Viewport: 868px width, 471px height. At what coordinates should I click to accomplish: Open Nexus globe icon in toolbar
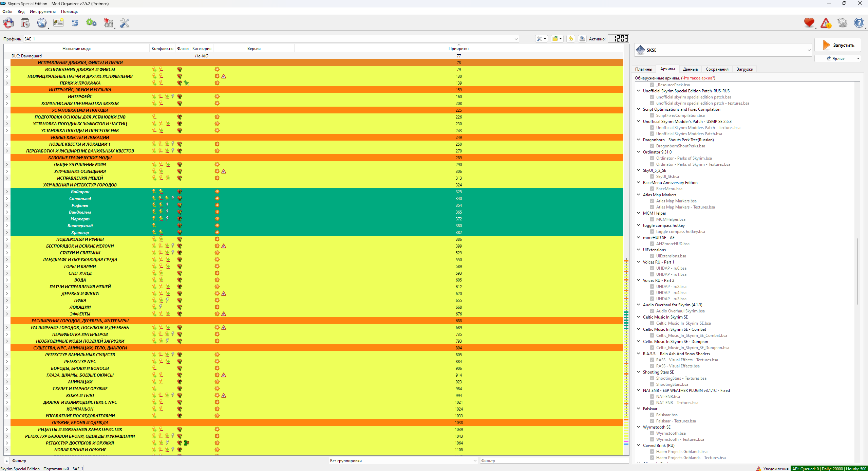[42, 23]
